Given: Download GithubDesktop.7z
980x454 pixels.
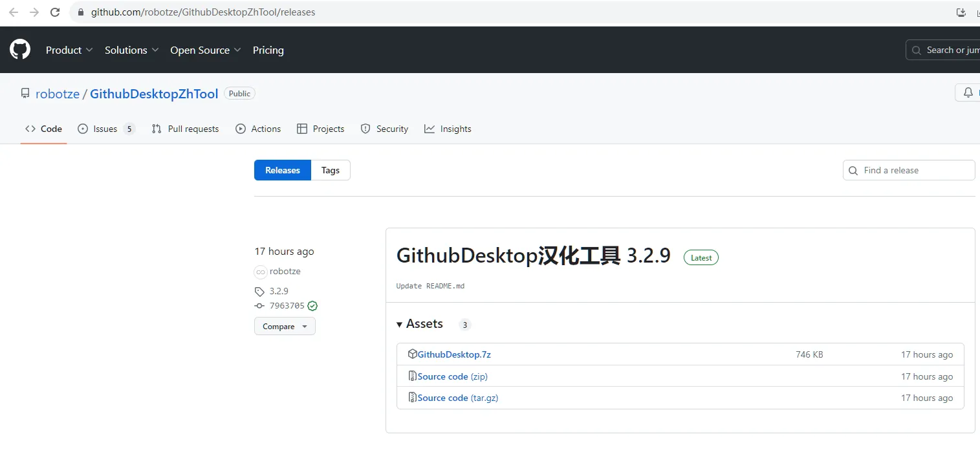Looking at the screenshot, I should 454,354.
